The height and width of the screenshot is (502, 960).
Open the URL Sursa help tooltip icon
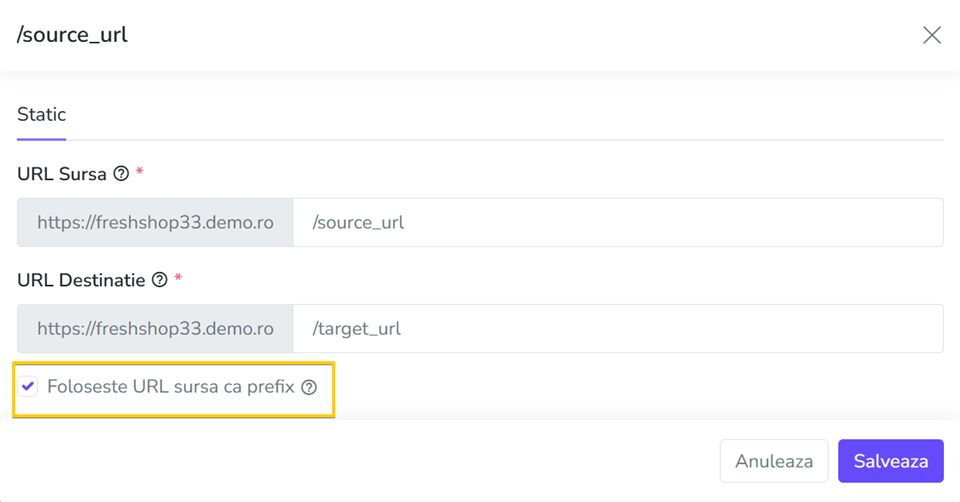pyautogui.click(x=121, y=174)
